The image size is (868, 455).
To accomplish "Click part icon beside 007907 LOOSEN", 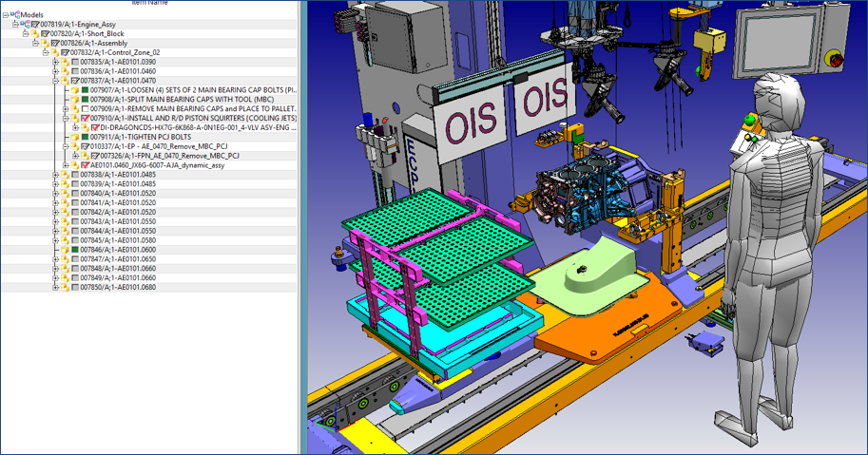I will coord(75,90).
